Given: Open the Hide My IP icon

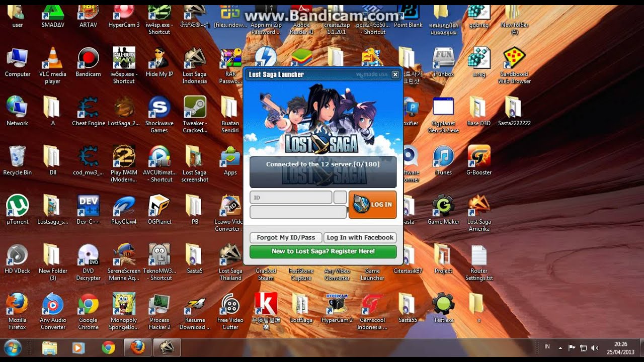Looking at the screenshot, I should point(159,62).
